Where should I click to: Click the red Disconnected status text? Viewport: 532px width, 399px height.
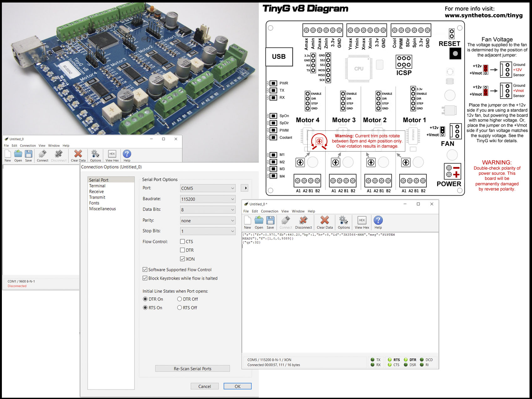tap(17, 286)
